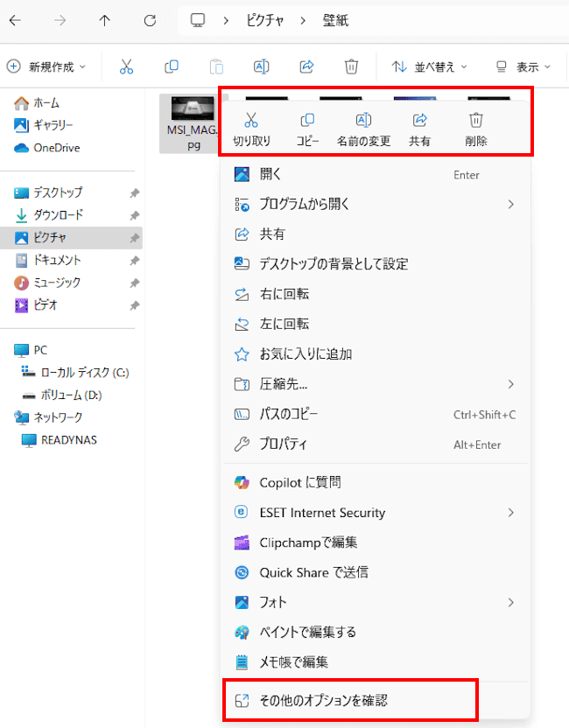Viewport: 569px width, 728px height.
Task: Expand the breadcrumb chevron before 壁紙
Action: 303,20
